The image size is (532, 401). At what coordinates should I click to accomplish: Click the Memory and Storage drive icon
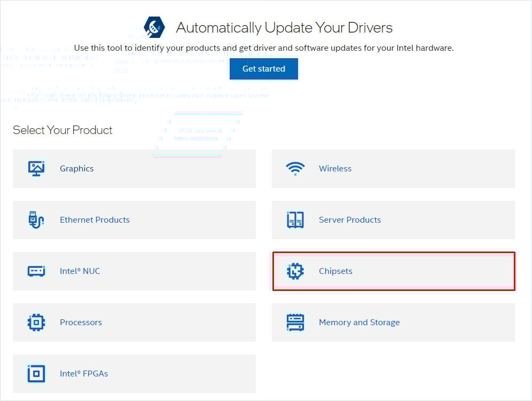(295, 323)
